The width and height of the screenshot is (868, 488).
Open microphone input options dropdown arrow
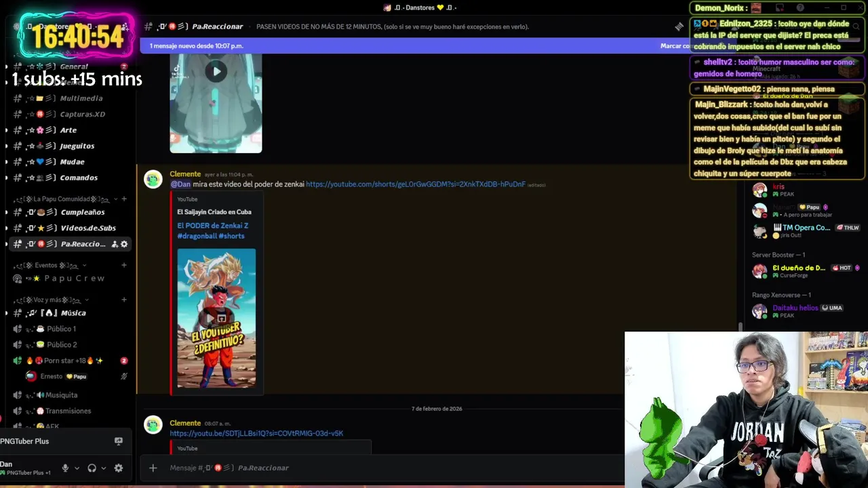77,468
